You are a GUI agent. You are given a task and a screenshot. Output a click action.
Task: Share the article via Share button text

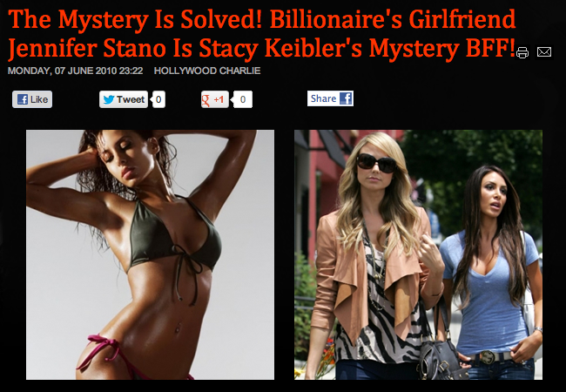(323, 98)
